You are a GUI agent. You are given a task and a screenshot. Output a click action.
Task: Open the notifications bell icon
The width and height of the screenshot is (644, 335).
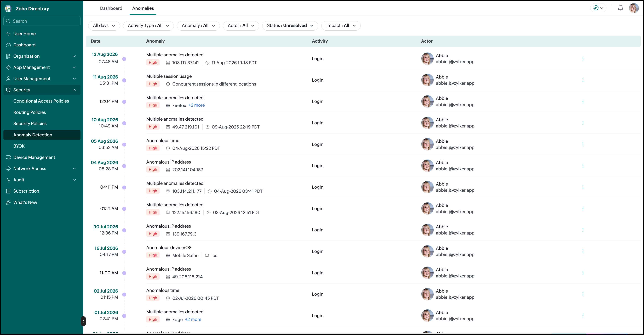(620, 8)
